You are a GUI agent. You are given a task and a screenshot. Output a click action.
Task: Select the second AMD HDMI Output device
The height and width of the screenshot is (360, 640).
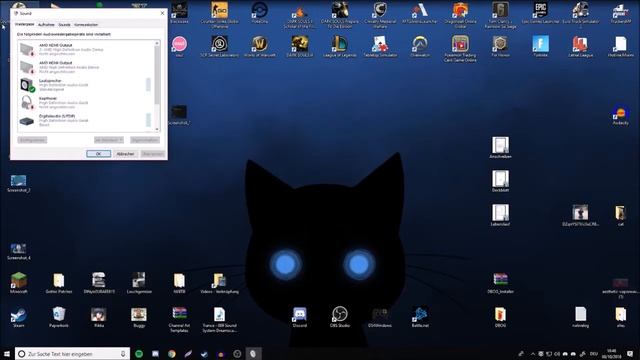pyautogui.click(x=86, y=67)
